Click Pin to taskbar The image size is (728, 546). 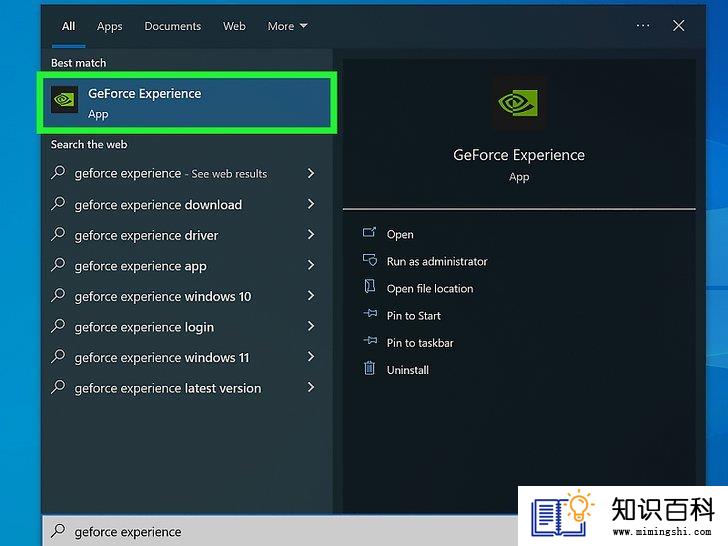tap(420, 343)
